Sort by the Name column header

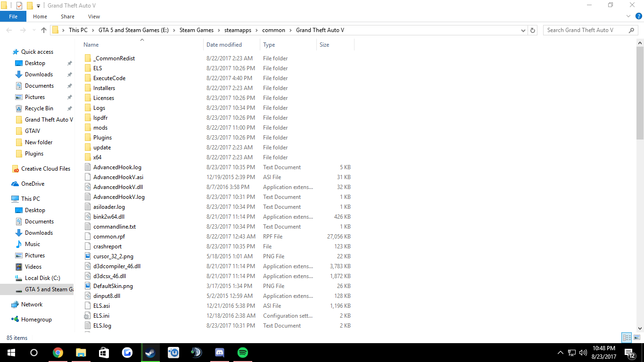[91, 45]
